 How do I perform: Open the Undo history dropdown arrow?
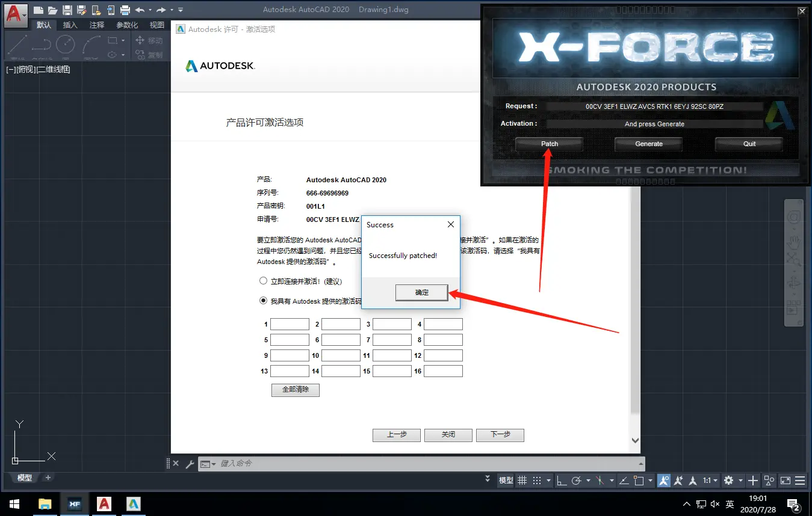tap(150, 10)
